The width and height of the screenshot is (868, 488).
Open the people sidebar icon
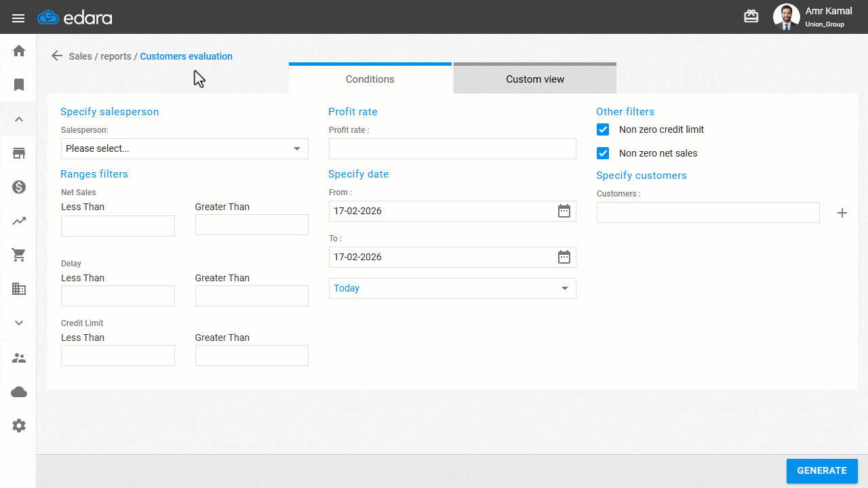tap(19, 358)
